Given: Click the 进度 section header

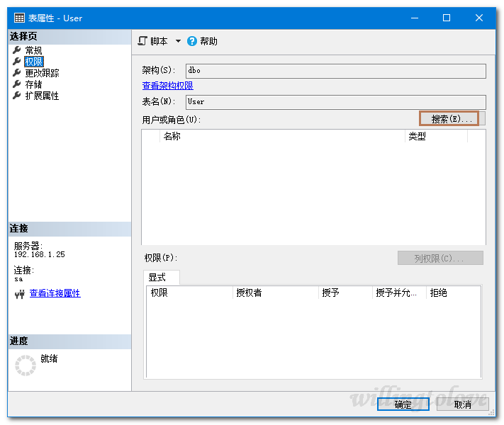Looking at the screenshot, I should pos(69,341).
